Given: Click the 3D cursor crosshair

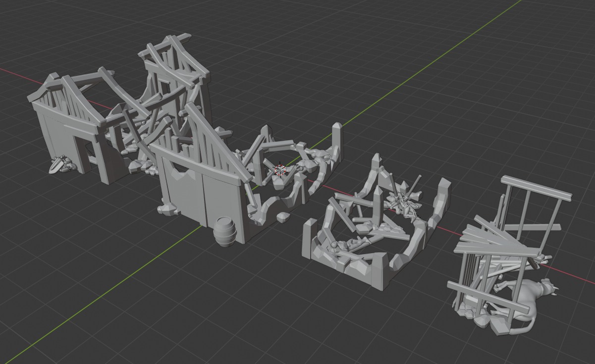Looking at the screenshot, I should pos(280,170).
